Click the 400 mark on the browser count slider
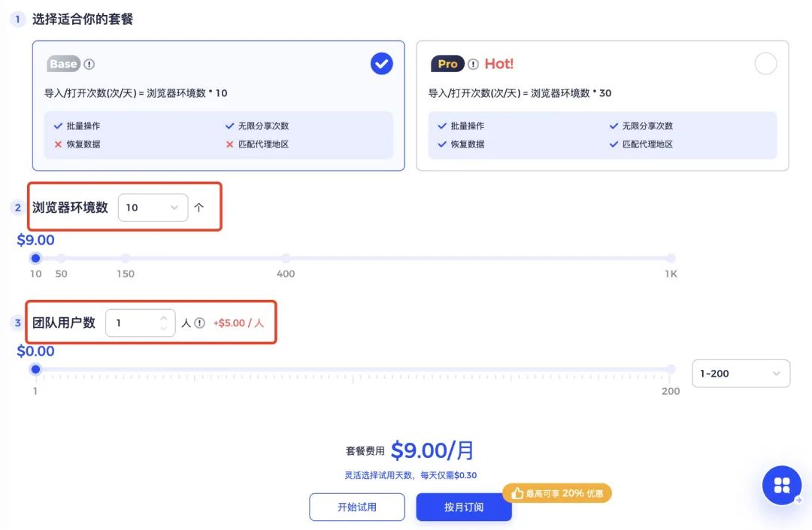Screen dimensions: 812x530 click(286, 258)
